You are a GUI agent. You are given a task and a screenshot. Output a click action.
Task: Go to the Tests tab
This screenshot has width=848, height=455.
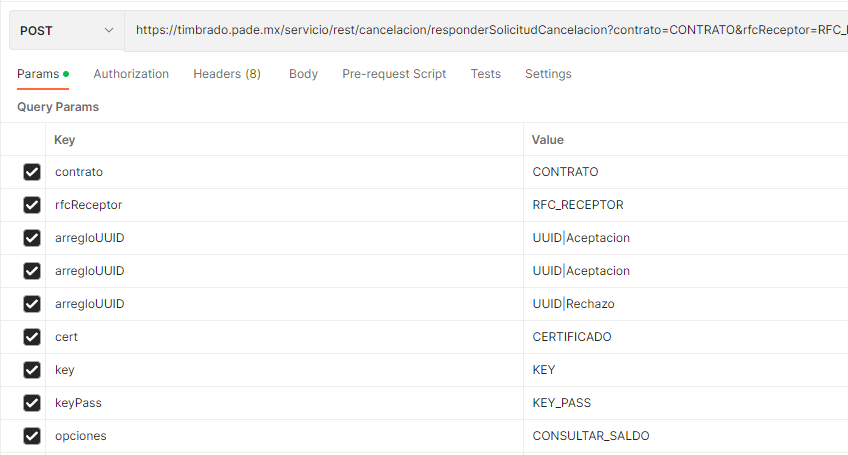(486, 74)
